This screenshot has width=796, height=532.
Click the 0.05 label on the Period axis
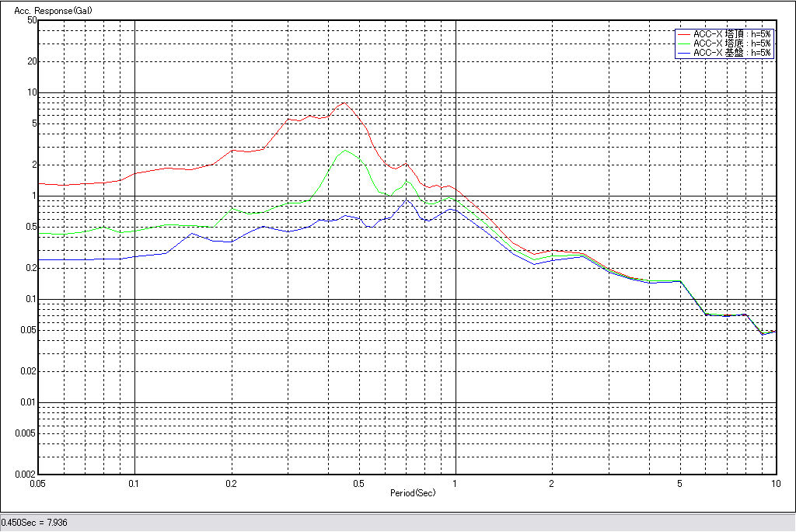point(37,483)
